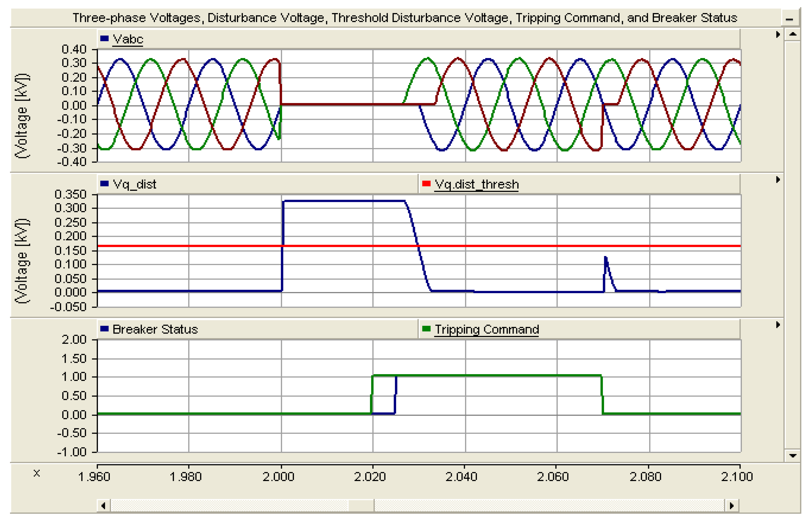Click the vertical scrollbar down arrow
Image resolution: width=812 pixels, height=523 pixels.
pyautogui.click(x=793, y=455)
